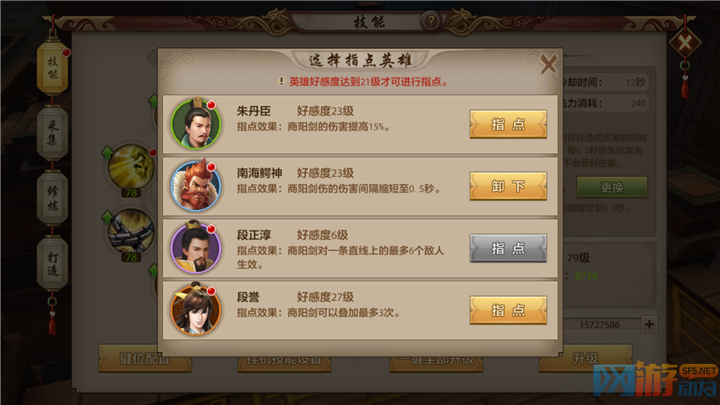Click 卸下 button for 南海鳄神

pyautogui.click(x=508, y=186)
